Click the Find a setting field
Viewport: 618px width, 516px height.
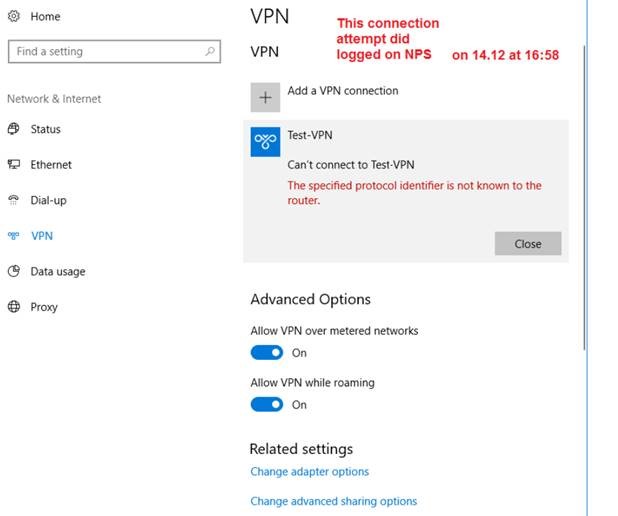[x=114, y=51]
